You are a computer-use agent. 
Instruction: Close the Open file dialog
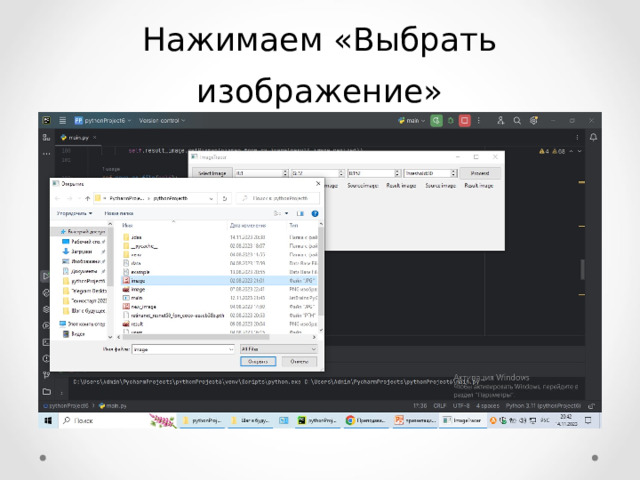[318, 184]
